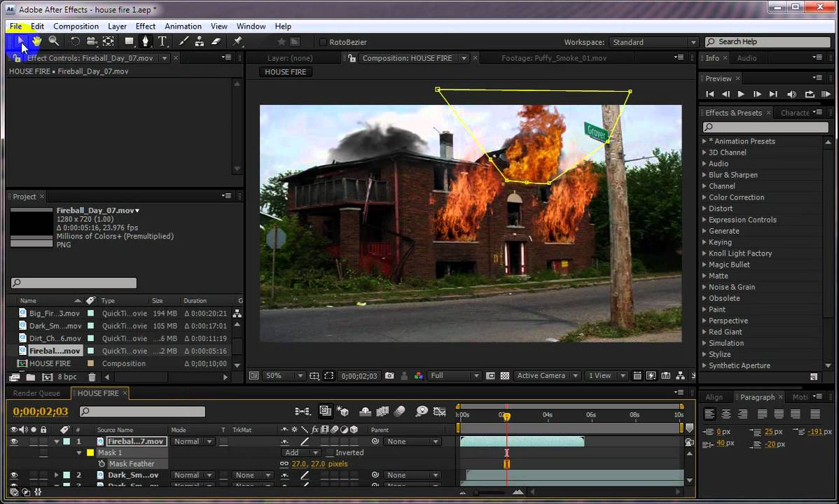Viewport: 839px width, 504px height.
Task: Click the Search Help input field
Action: [x=768, y=42]
